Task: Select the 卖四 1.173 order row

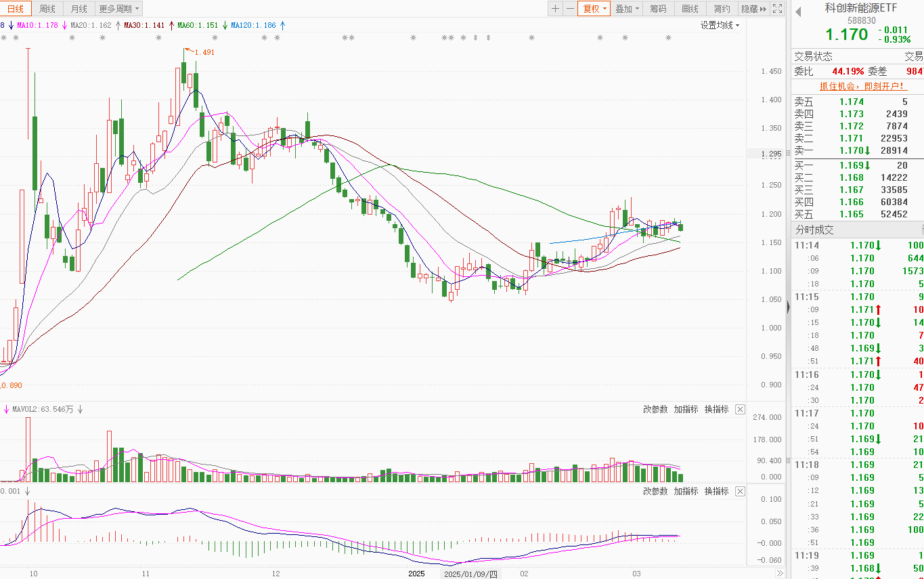Action: (858, 114)
